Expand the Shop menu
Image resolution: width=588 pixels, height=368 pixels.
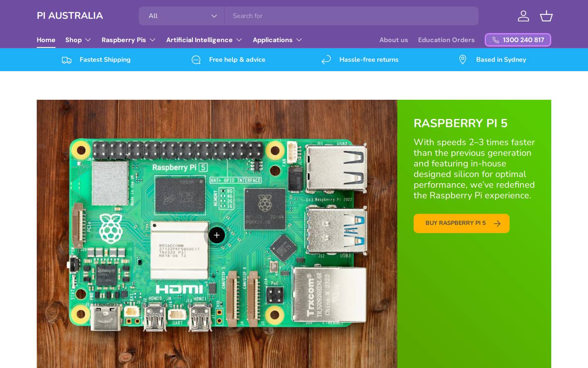(78, 40)
